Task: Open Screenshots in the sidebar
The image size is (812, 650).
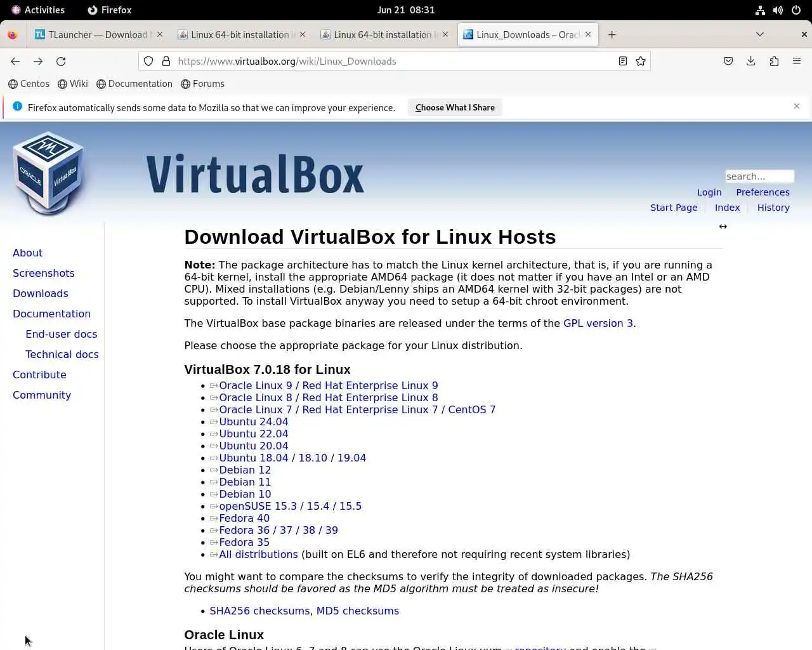Action: point(44,273)
